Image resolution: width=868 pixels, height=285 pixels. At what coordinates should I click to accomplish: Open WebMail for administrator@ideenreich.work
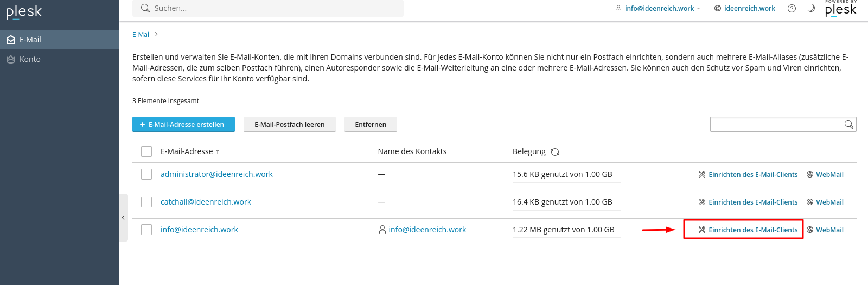(825, 175)
